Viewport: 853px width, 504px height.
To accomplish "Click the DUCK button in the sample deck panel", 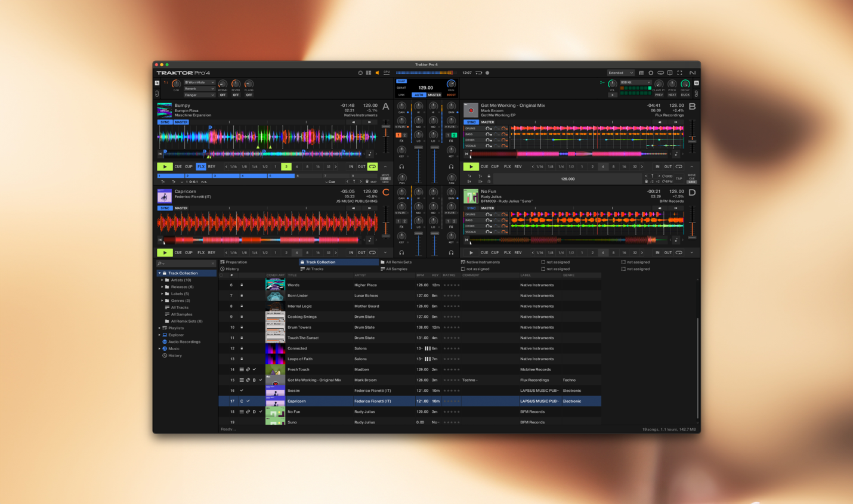I will (684, 94).
